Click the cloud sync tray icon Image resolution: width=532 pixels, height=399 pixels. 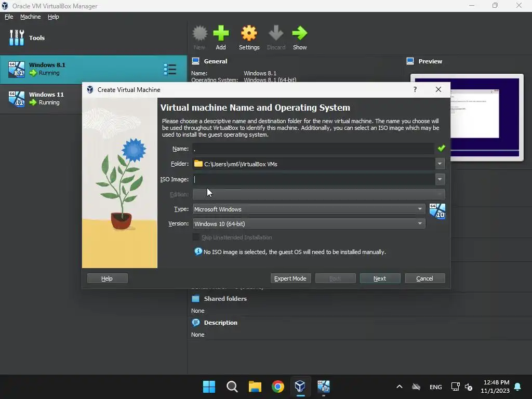point(416,387)
